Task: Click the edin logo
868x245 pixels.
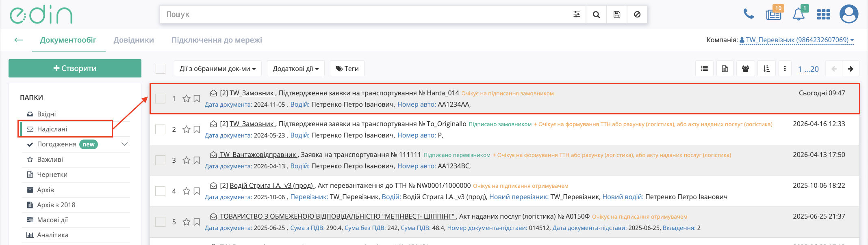Action: point(41,15)
